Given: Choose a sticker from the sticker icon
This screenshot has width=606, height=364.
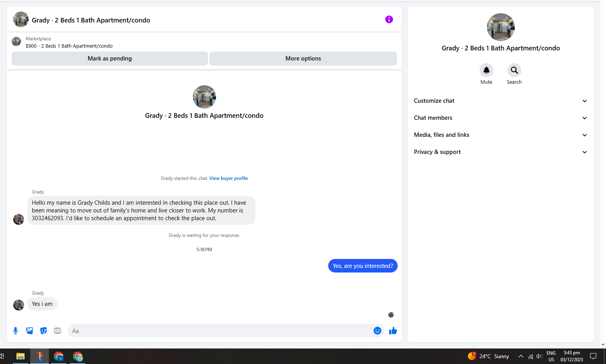Looking at the screenshot, I should (x=43, y=331).
